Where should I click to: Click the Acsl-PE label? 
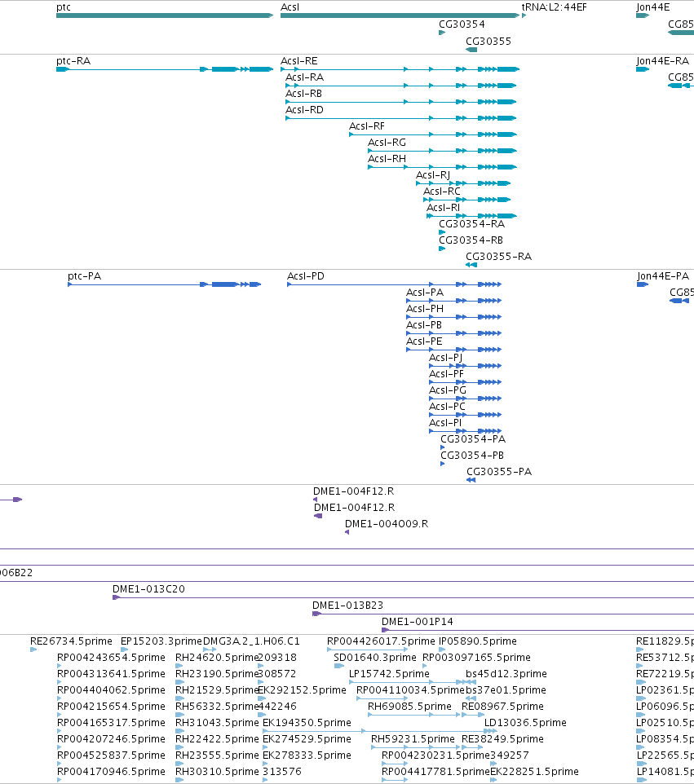point(424,341)
